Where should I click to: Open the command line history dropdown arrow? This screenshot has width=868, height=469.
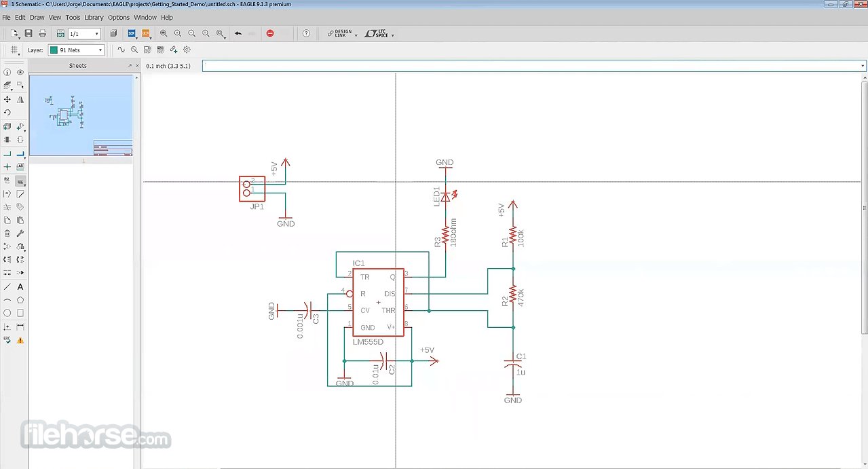pos(863,66)
